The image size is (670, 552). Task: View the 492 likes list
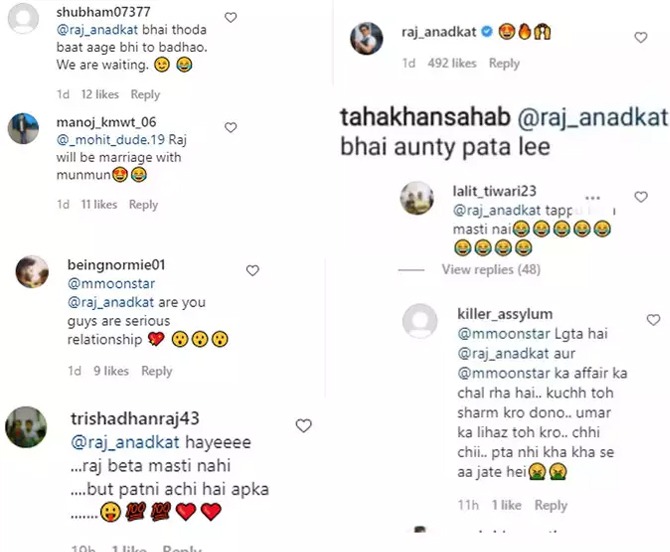(x=452, y=63)
